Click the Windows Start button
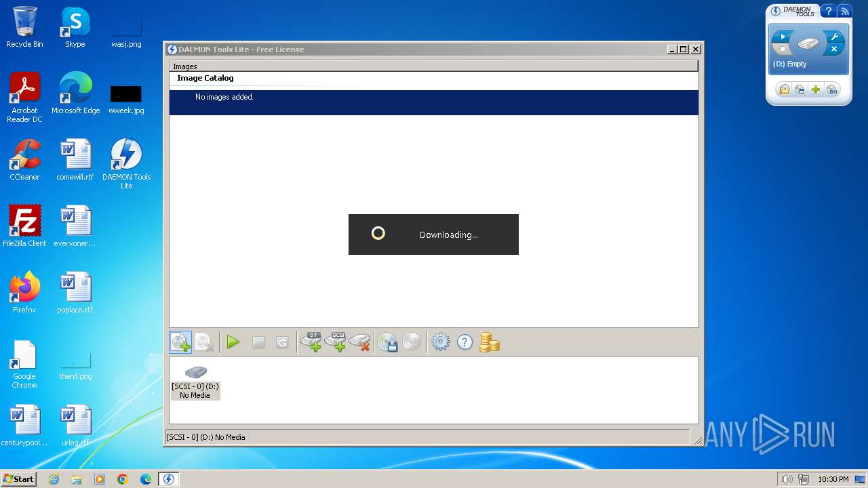Screen dimensions: 868x488 [18, 479]
